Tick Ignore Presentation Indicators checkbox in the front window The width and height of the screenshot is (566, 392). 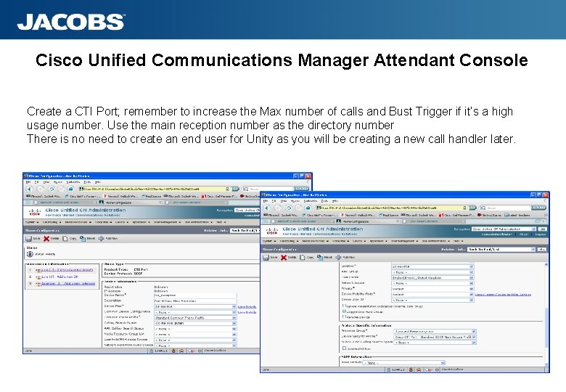pos(344,306)
